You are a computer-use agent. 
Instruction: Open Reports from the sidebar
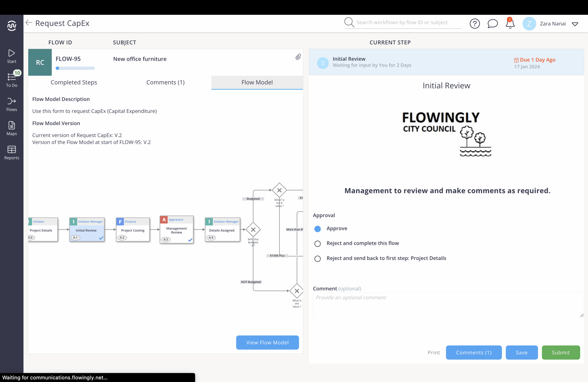pos(12,153)
